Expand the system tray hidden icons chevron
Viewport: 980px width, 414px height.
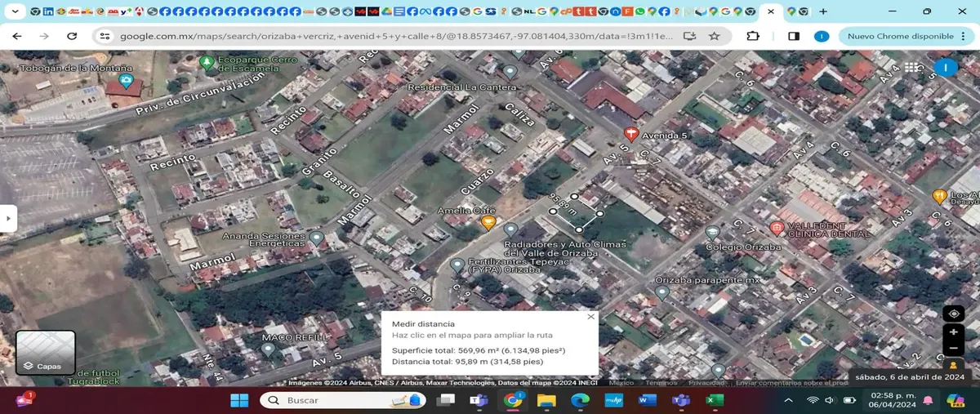pyautogui.click(x=788, y=400)
